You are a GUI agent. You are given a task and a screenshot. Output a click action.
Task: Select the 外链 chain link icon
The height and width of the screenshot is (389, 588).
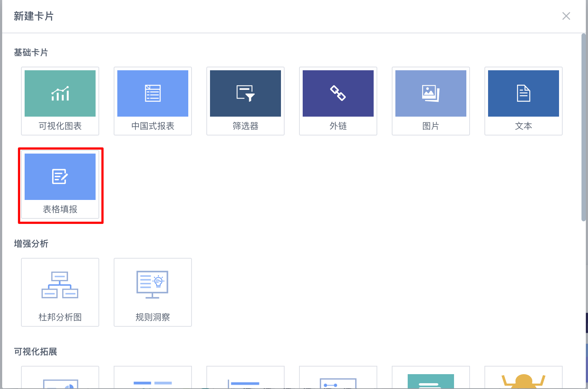pyautogui.click(x=338, y=94)
